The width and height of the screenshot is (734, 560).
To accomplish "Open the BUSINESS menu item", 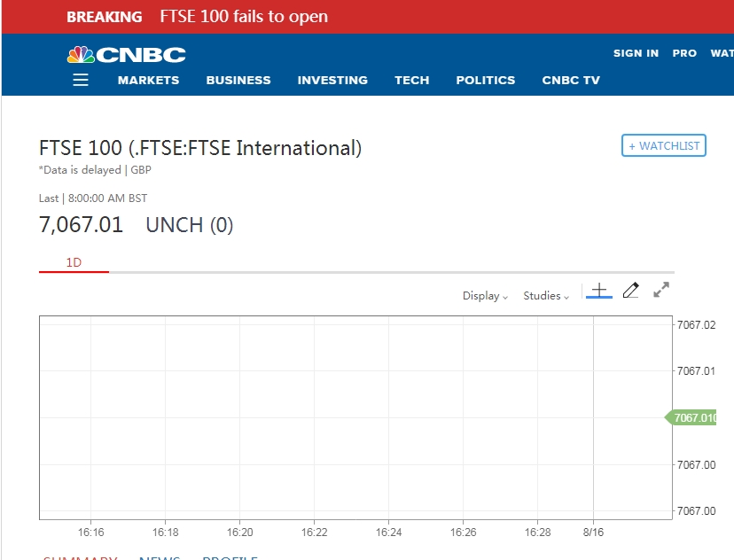I will [x=238, y=80].
